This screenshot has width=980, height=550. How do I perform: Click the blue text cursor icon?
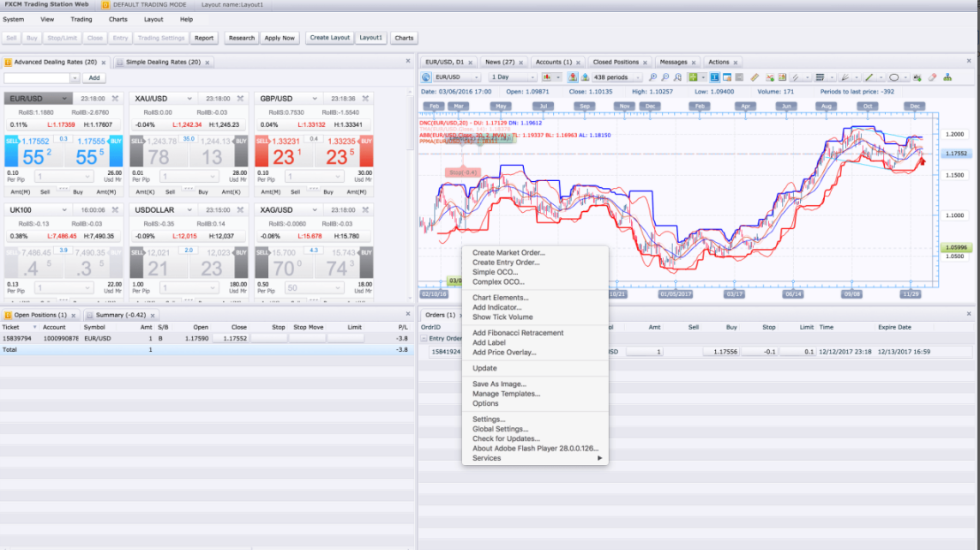pyautogui.click(x=714, y=77)
